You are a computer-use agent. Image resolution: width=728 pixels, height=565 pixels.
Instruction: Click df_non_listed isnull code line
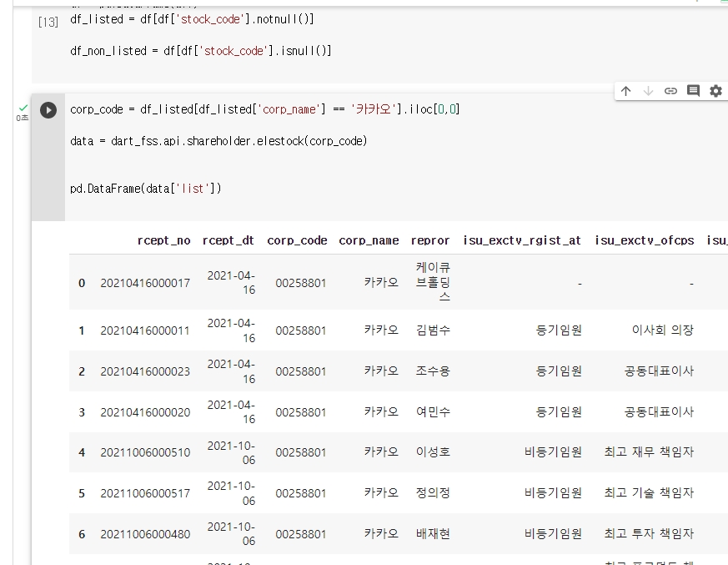[x=201, y=51]
